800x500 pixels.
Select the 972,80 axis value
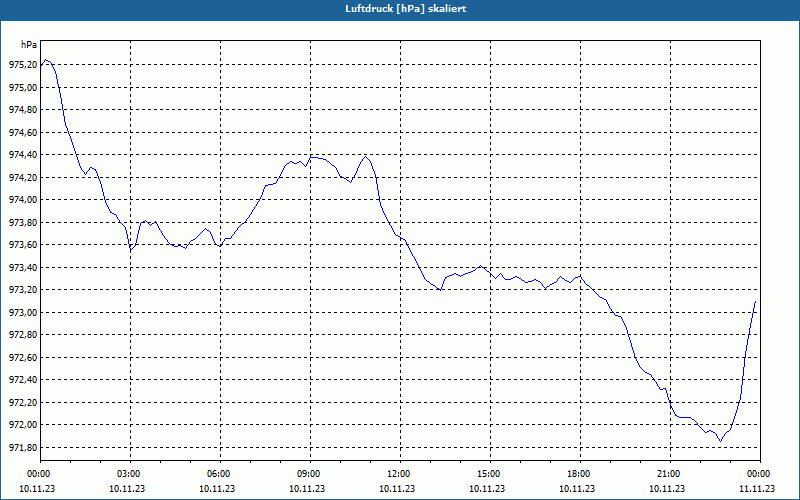(23, 335)
